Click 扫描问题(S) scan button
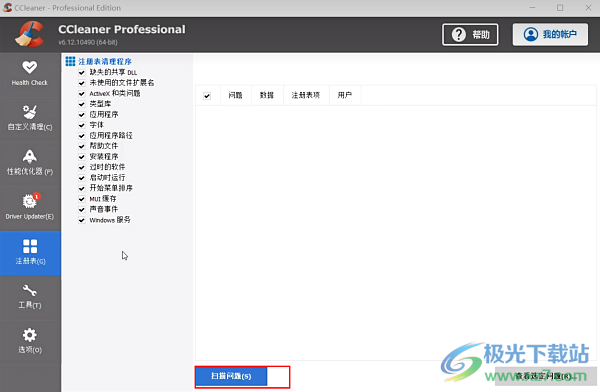Viewport: 600px width, 392px height. click(231, 376)
